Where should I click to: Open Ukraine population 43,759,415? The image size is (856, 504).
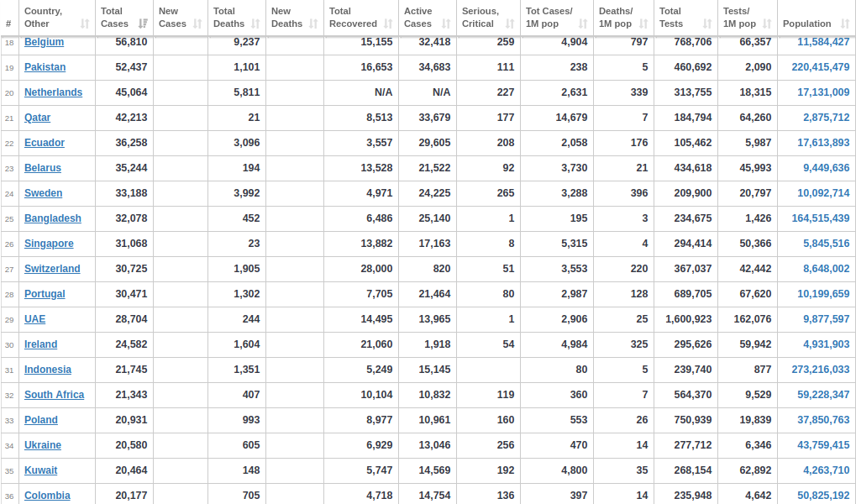[x=823, y=444]
